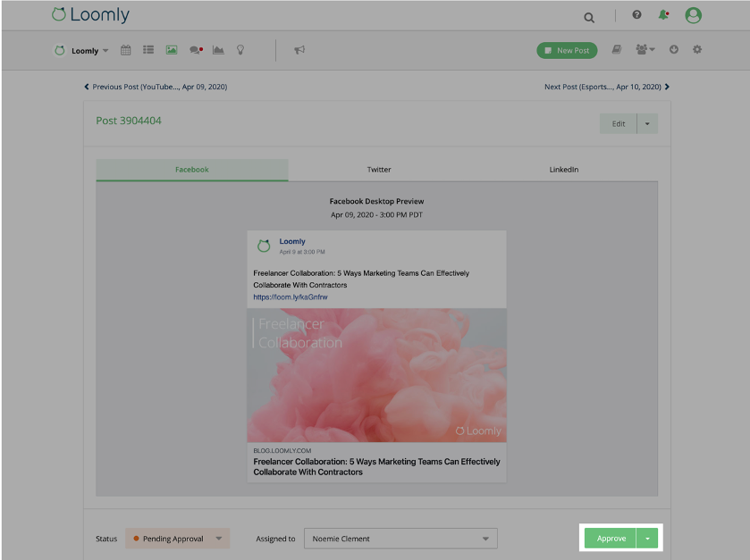Open the image library icon
This screenshot has width=750, height=560.
click(172, 50)
